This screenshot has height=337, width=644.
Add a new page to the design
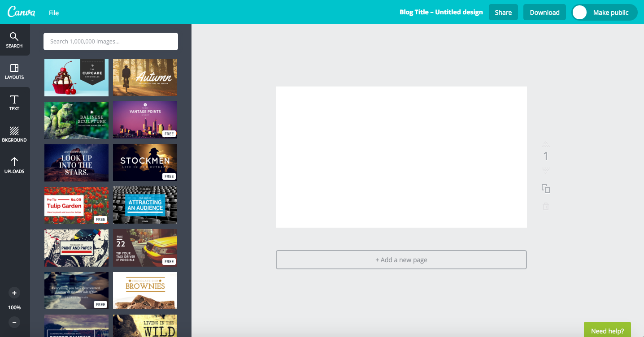(401, 259)
